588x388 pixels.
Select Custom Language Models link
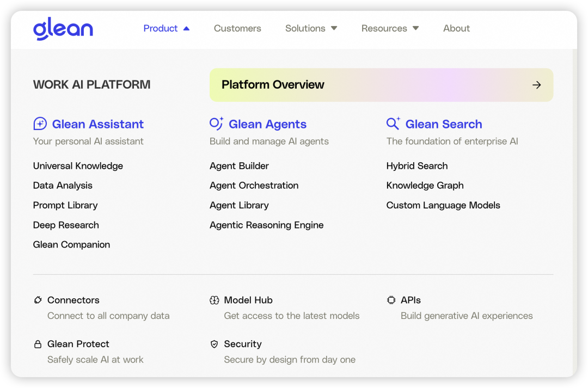443,205
